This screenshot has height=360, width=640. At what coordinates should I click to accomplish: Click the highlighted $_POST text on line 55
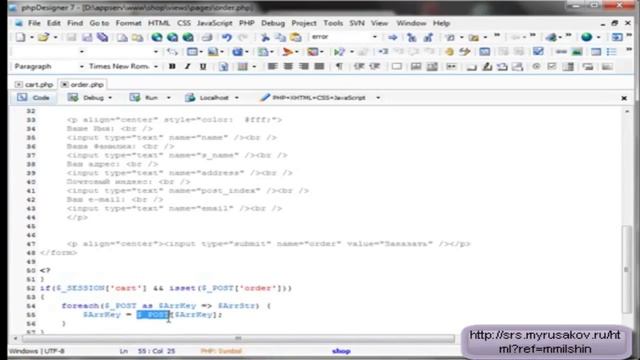[x=153, y=315]
